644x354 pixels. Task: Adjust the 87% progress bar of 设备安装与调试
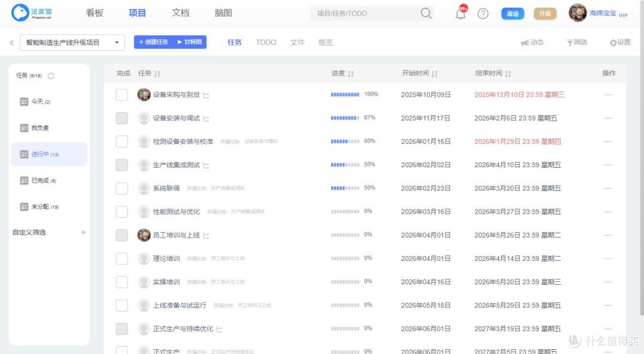click(x=345, y=118)
